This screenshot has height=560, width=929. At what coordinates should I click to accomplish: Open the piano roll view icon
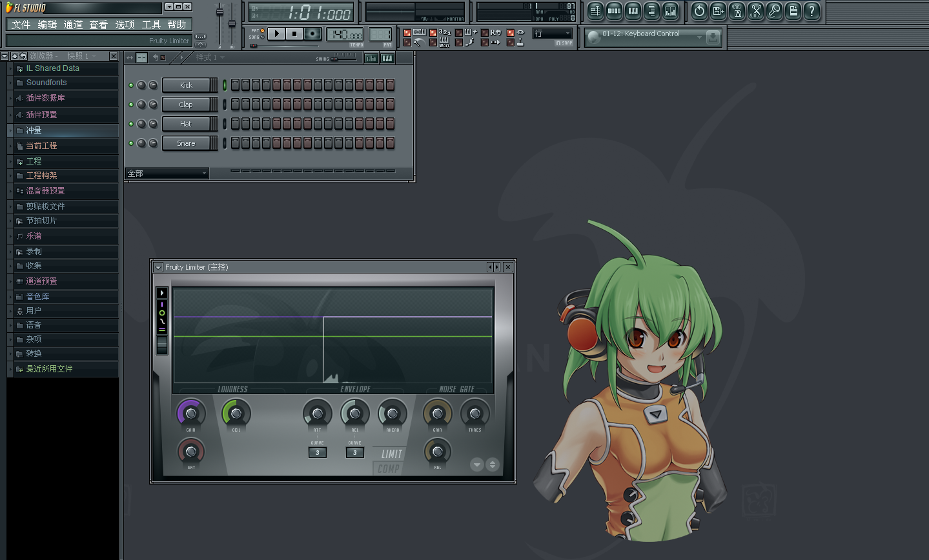(x=633, y=10)
